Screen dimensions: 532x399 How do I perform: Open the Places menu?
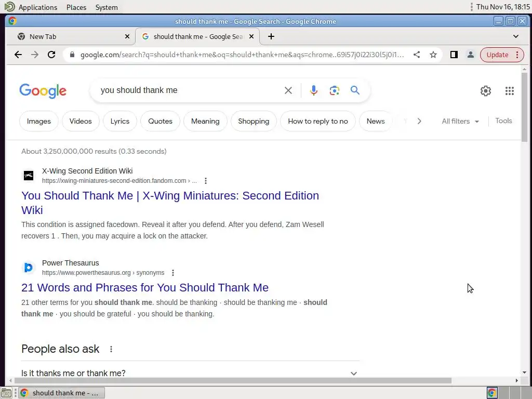76,7
